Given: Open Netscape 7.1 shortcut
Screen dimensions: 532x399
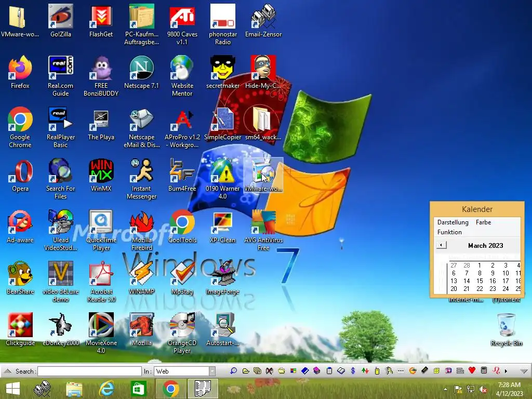Looking at the screenshot, I should [141, 72].
